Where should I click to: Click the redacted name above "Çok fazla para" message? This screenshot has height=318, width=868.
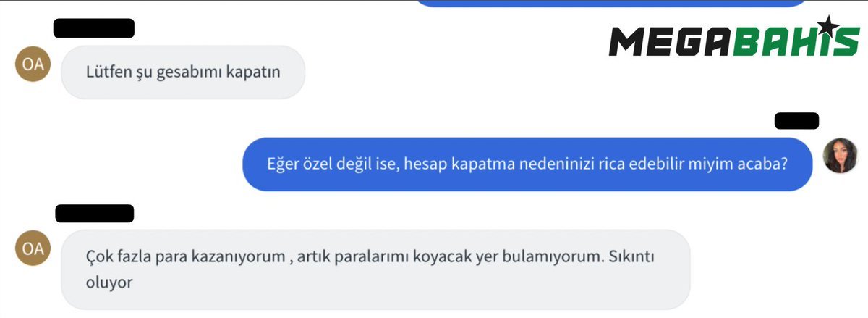coord(94,214)
